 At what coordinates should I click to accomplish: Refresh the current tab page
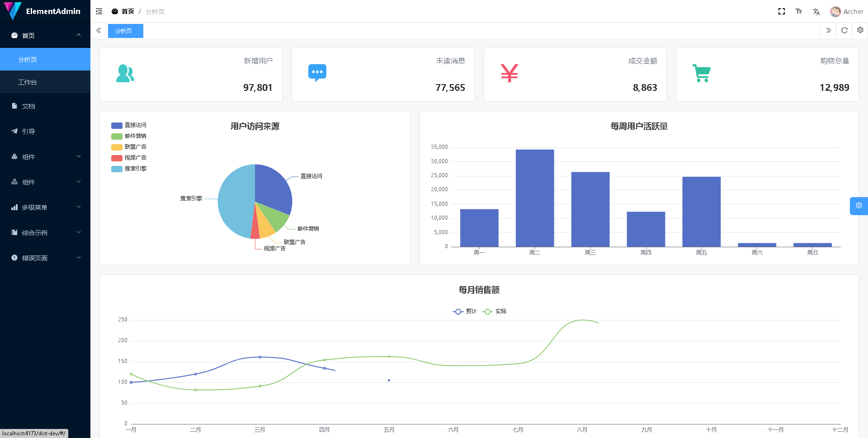(x=844, y=30)
